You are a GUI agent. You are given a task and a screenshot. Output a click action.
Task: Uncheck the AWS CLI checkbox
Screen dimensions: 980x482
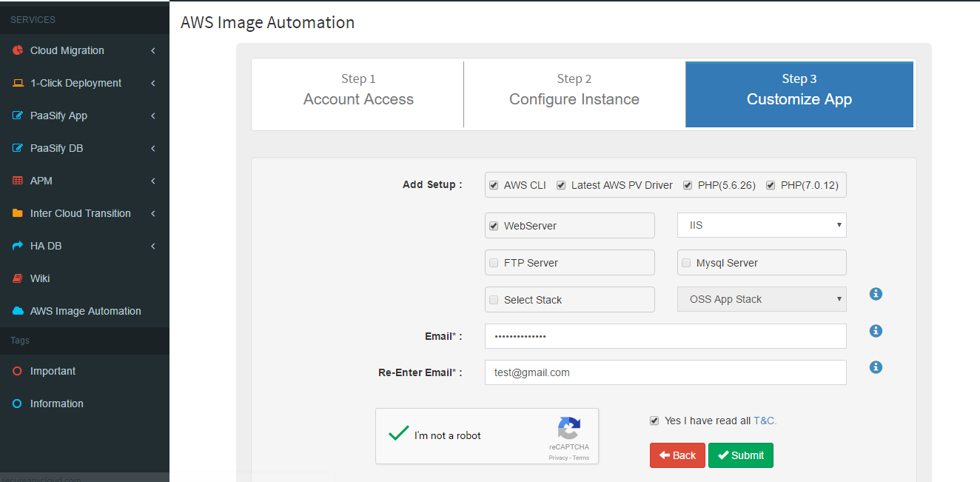click(494, 185)
